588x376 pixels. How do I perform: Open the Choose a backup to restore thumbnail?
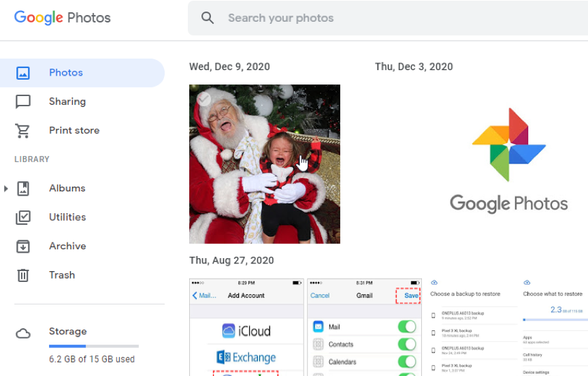coord(472,327)
